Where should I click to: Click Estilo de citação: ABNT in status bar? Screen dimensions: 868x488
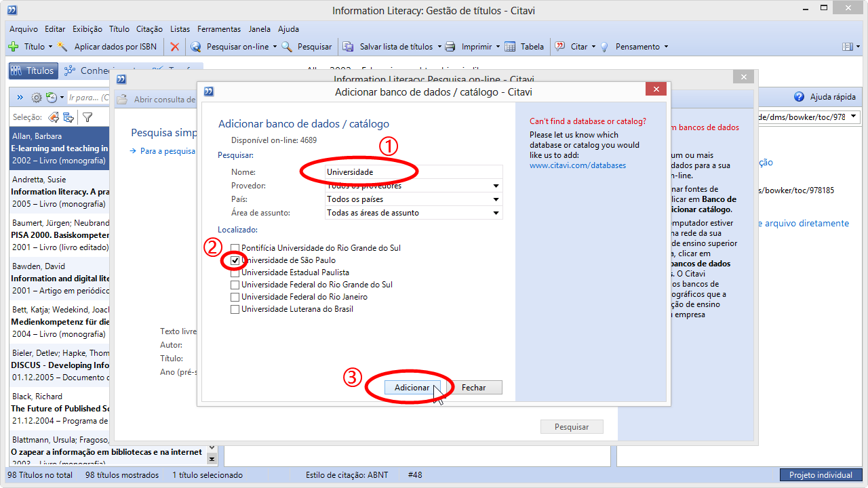(x=347, y=475)
